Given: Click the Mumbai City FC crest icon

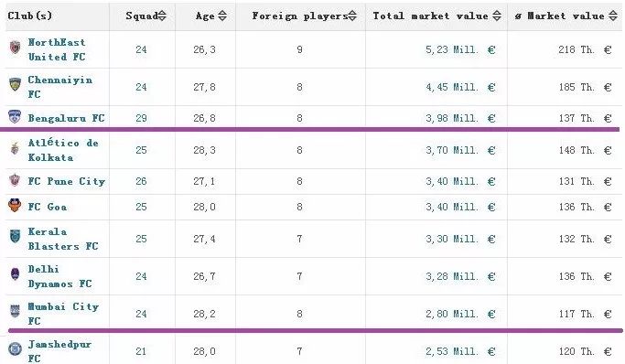Looking at the screenshot, I should point(15,311).
